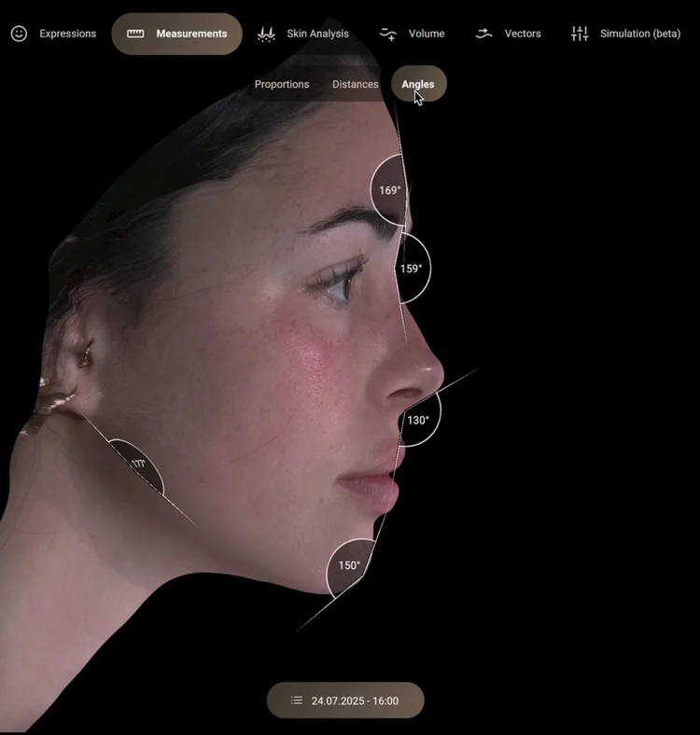This screenshot has width=700, height=735.
Task: Click the Vectors arrow icon
Action: click(483, 34)
